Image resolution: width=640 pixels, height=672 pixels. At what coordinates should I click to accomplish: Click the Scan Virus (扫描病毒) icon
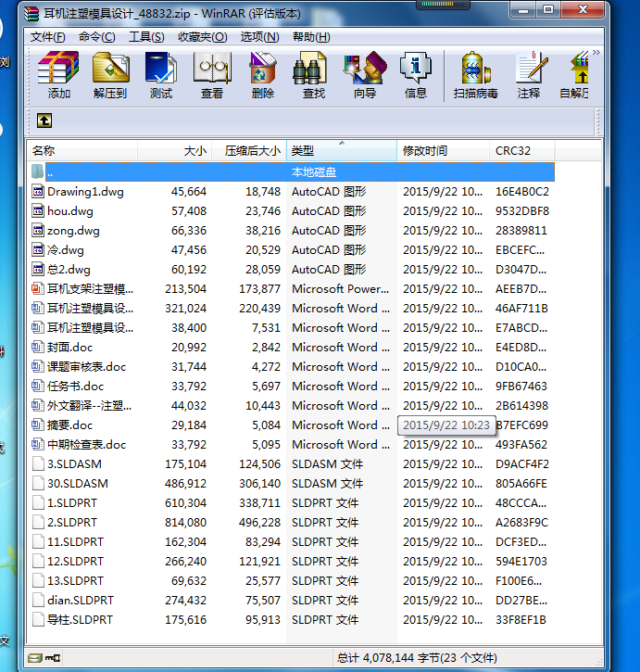click(x=476, y=68)
